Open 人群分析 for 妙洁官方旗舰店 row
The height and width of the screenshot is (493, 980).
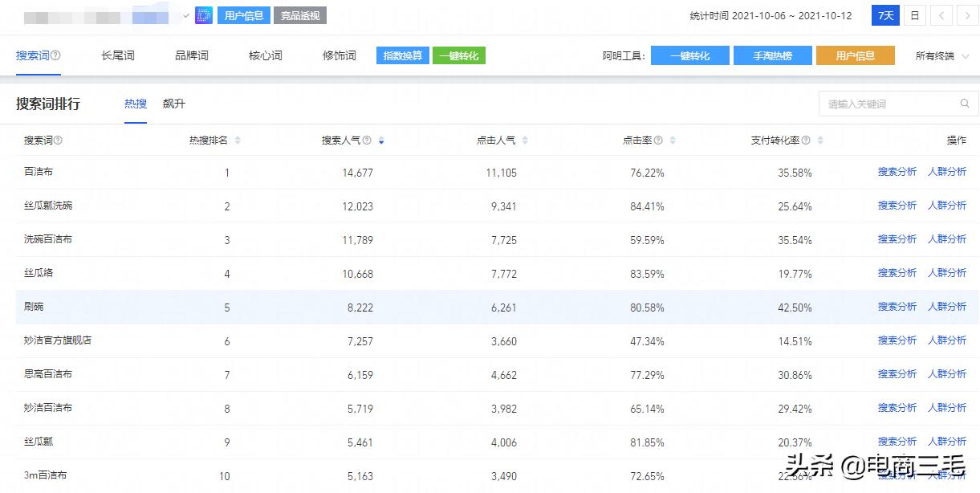(x=947, y=340)
